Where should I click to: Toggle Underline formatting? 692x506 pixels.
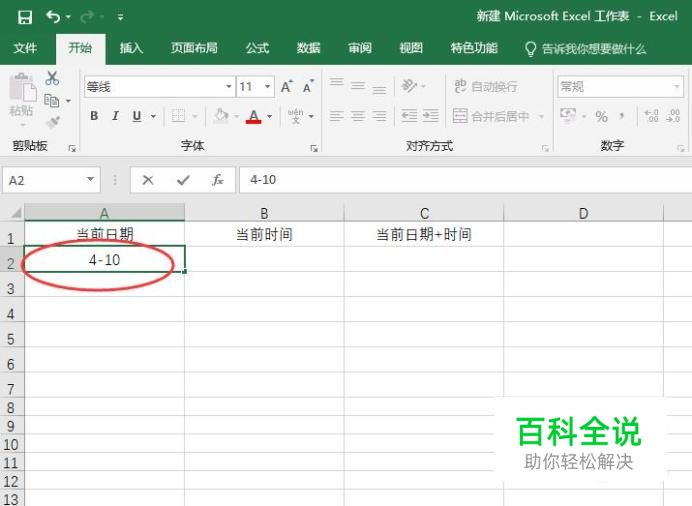(137, 116)
